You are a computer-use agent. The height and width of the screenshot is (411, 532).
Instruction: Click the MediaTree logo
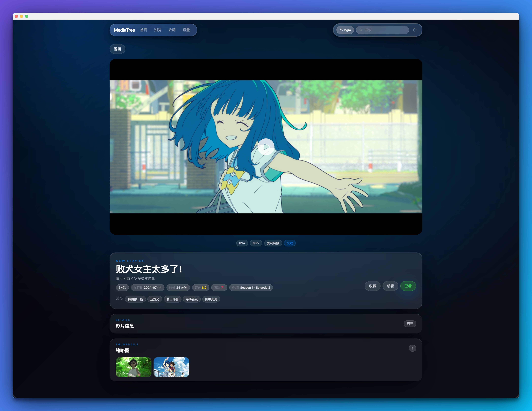[x=125, y=30]
